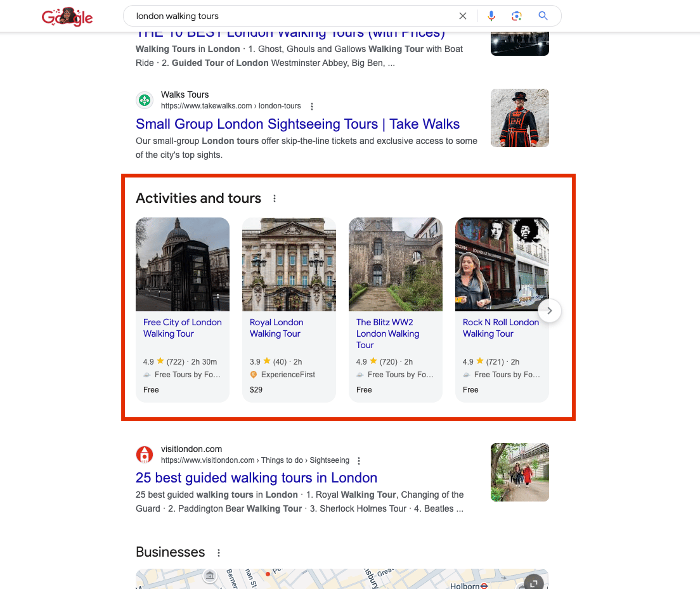Start voice search with the microphone icon

(x=491, y=16)
